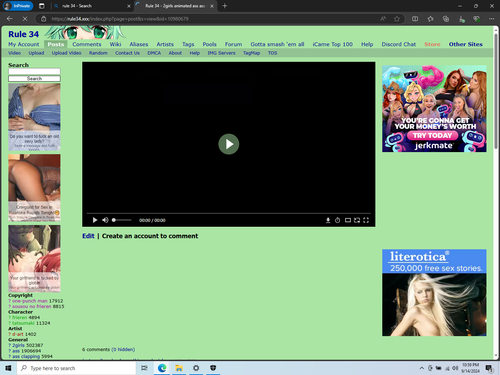
Task: Open the Windows Start menu
Action: click(x=8, y=368)
